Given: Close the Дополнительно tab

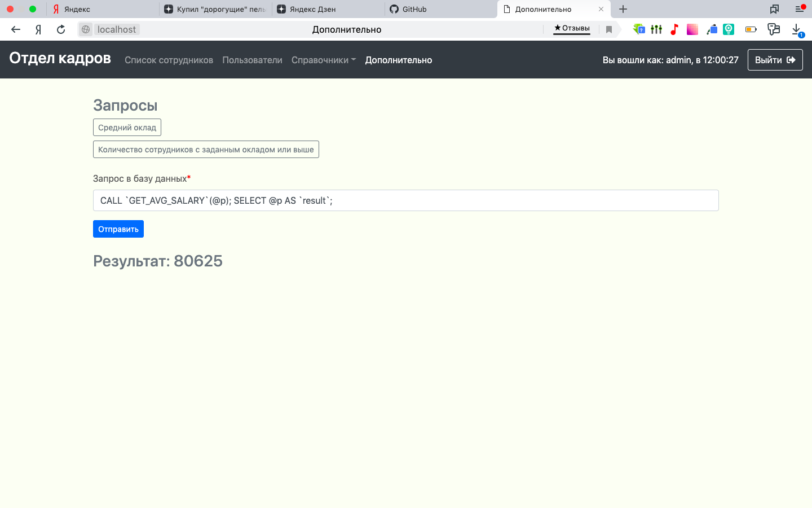Looking at the screenshot, I should tap(601, 9).
